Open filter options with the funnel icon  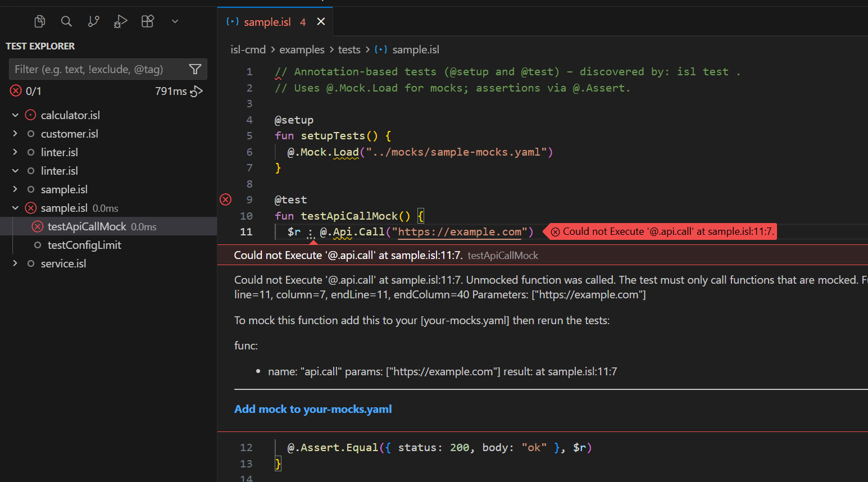(x=195, y=69)
